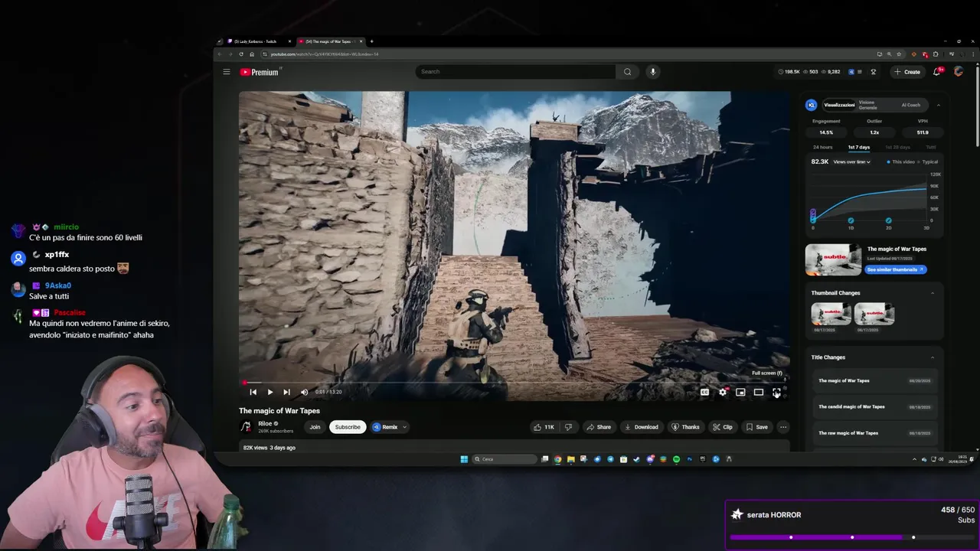Click the Windows taskbar search box
This screenshot has height=551, width=980.
click(504, 459)
